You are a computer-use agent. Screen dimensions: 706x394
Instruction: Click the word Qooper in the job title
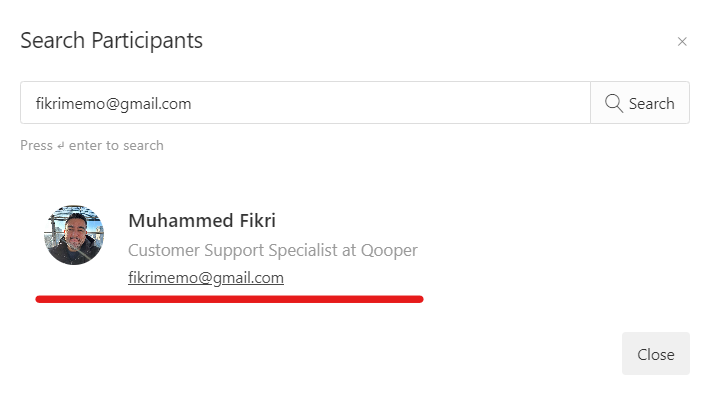coord(389,250)
